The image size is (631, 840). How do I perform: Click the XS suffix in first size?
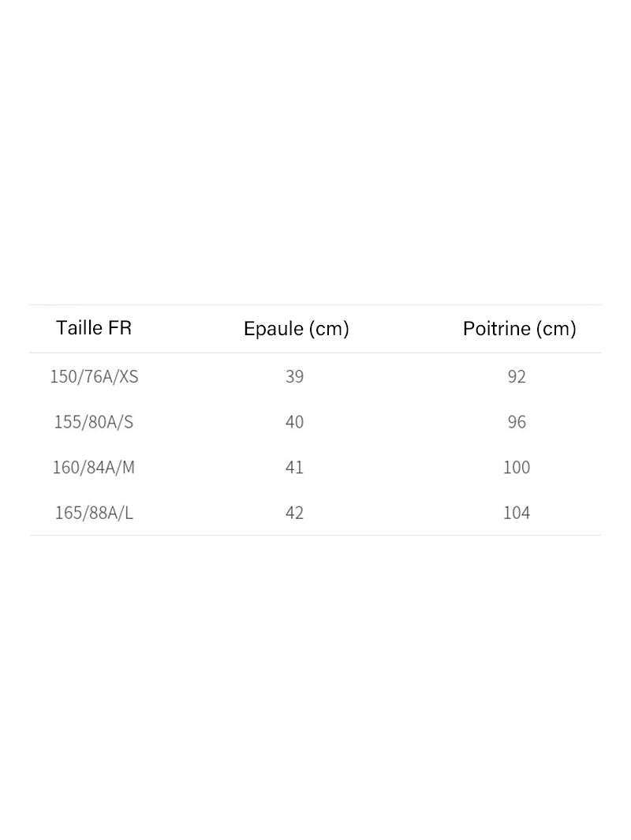(x=129, y=376)
